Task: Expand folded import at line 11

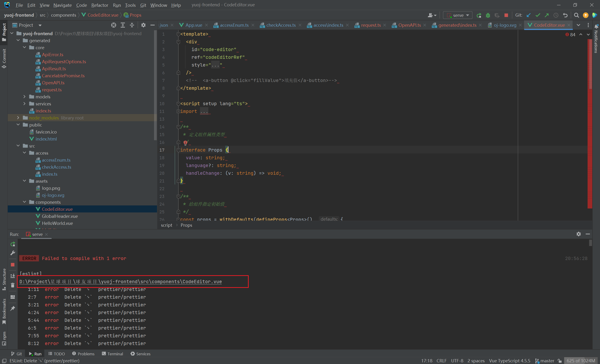Action: (x=178, y=111)
